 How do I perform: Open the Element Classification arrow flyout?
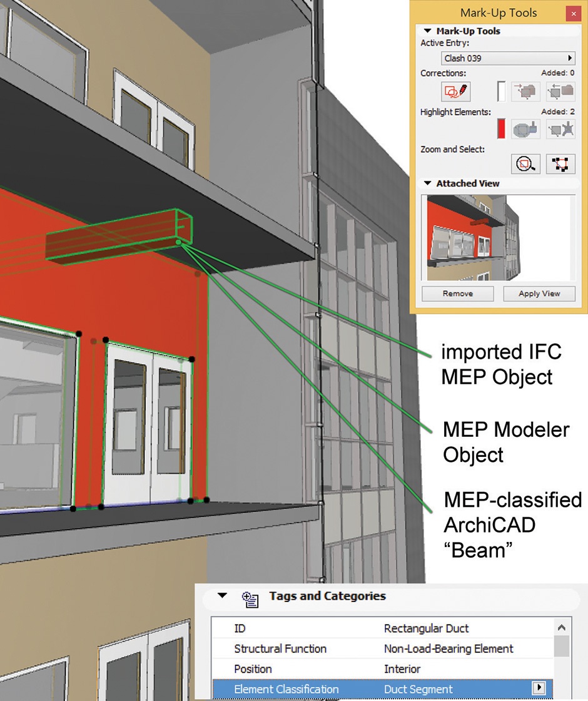pos(539,688)
